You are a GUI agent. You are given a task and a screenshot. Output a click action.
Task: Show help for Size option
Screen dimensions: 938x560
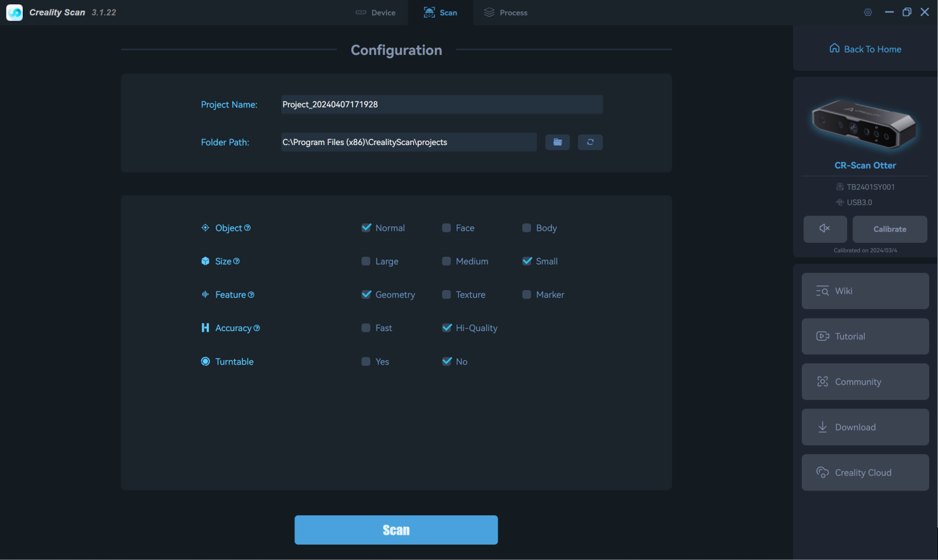[x=237, y=261]
